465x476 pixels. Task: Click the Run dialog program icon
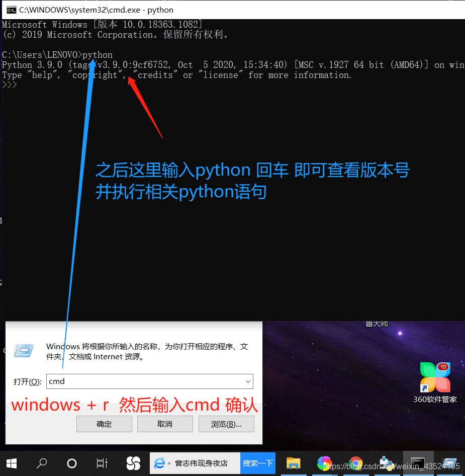(24, 351)
